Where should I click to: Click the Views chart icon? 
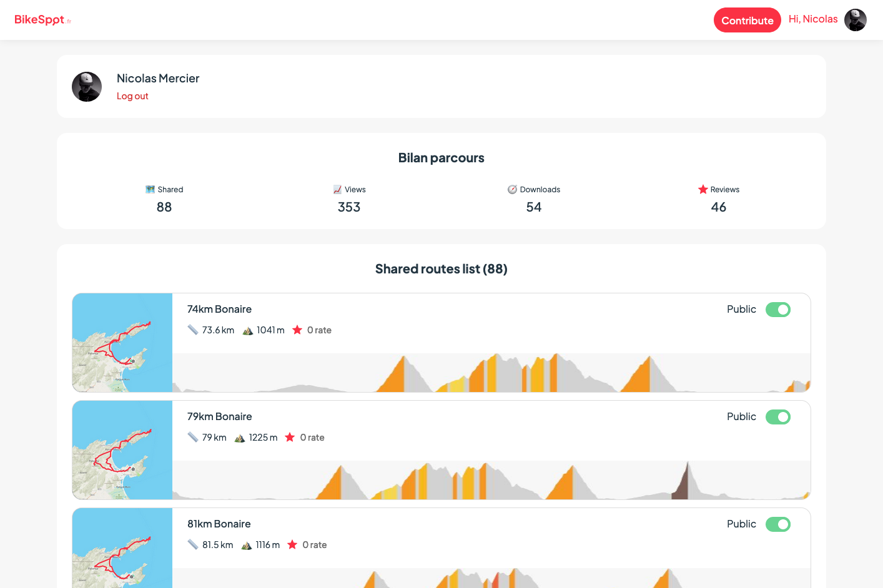pyautogui.click(x=337, y=189)
